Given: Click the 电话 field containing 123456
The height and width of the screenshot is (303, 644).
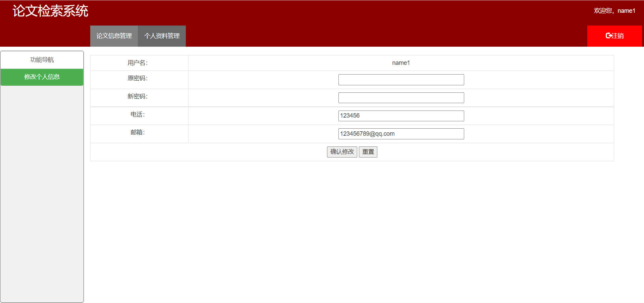Looking at the screenshot, I should [401, 116].
